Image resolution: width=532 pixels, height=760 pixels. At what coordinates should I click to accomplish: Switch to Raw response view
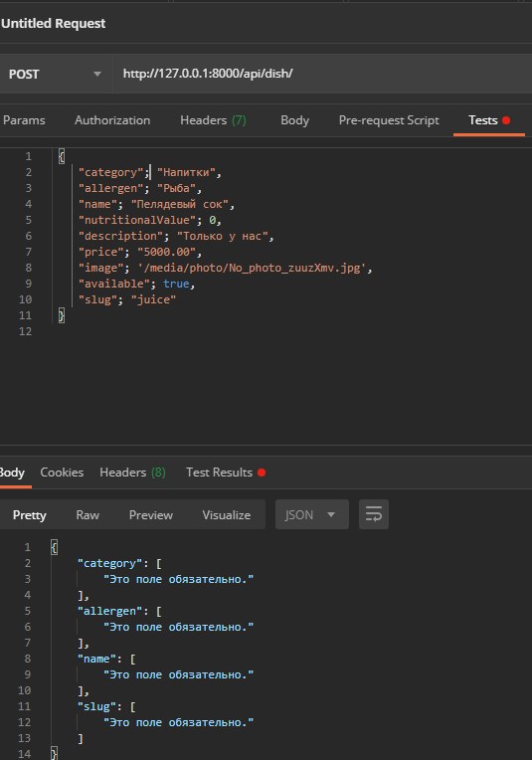(x=88, y=514)
